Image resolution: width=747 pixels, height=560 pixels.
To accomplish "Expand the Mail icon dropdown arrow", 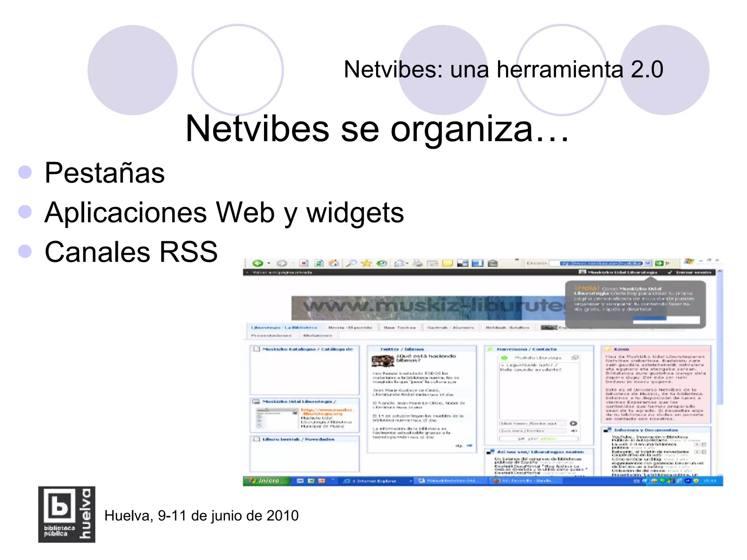I will 407,263.
